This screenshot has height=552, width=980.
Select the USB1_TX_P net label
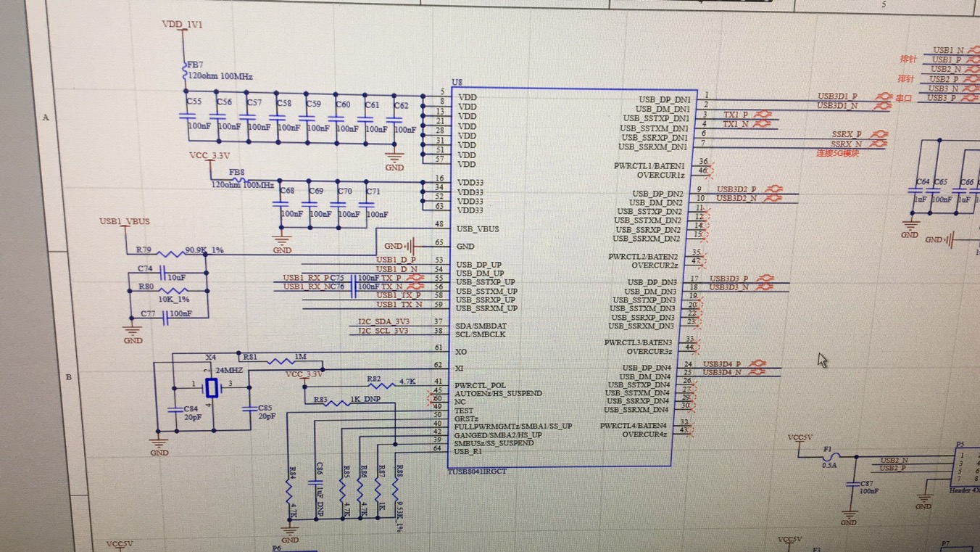pos(398,296)
